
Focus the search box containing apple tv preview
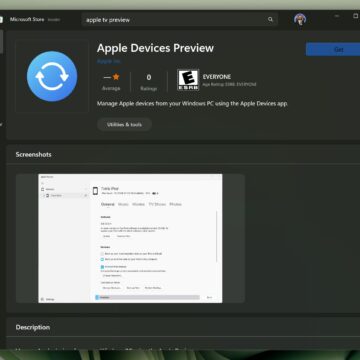coord(180,20)
